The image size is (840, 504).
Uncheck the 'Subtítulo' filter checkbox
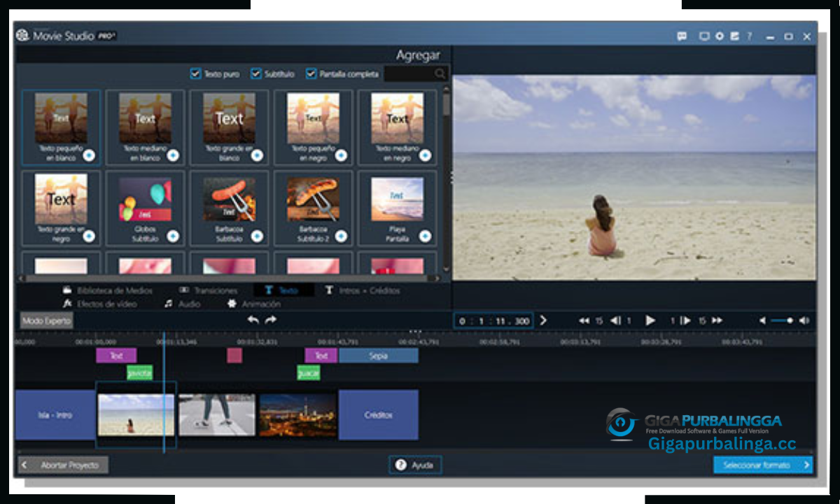point(256,73)
